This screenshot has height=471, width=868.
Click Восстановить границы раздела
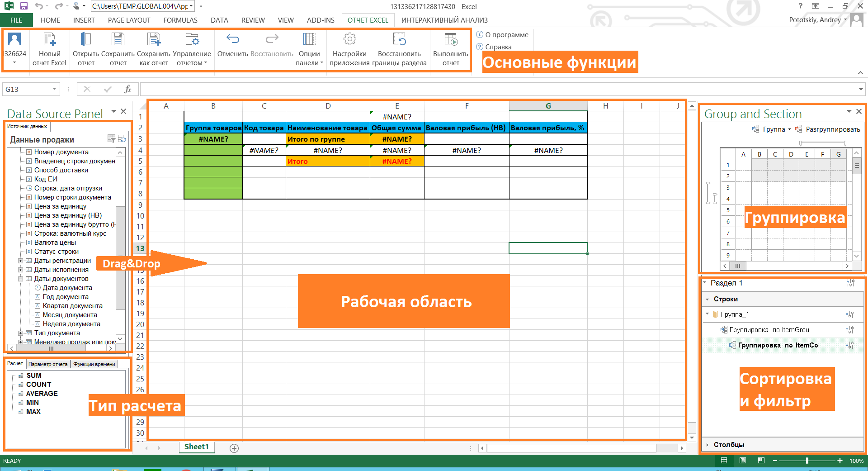399,49
